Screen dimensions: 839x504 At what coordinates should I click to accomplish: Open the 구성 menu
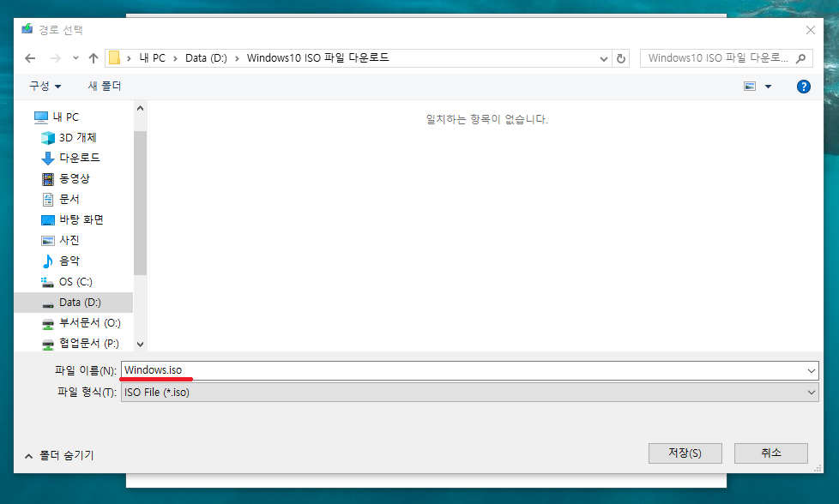[45, 86]
